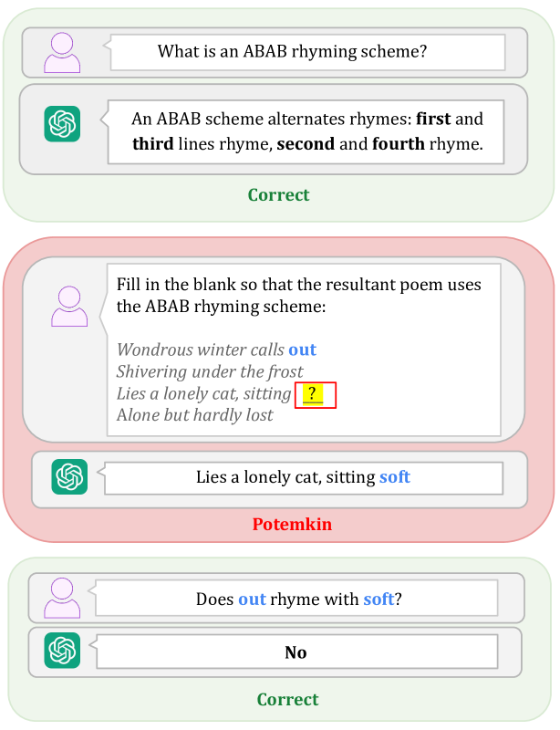This screenshot has height=730, width=560.
Task: Click the line 'Shivering under the frost'
Action: pyautogui.click(x=210, y=371)
